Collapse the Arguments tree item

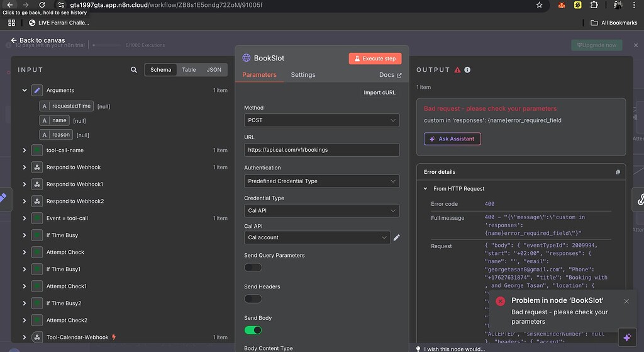tap(25, 91)
